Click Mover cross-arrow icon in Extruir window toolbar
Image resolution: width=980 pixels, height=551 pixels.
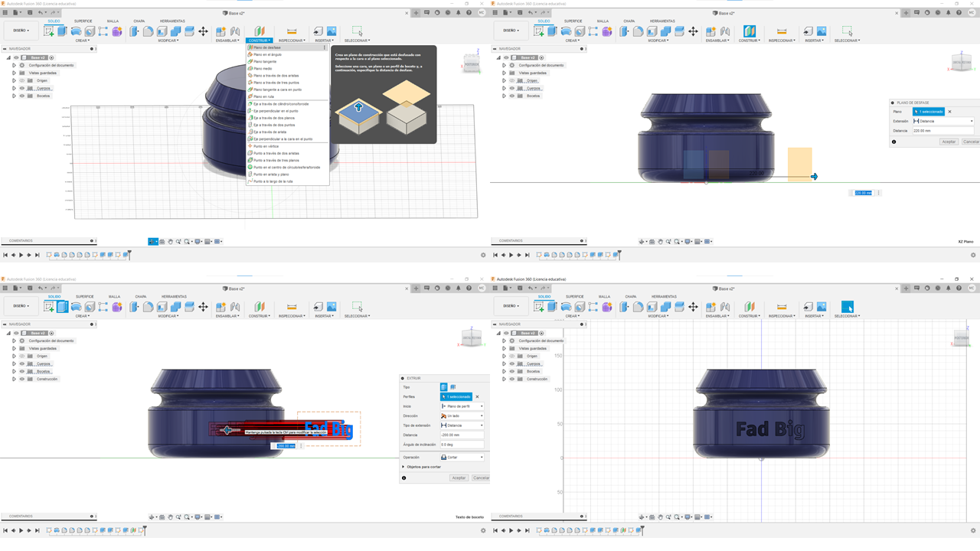click(x=203, y=306)
